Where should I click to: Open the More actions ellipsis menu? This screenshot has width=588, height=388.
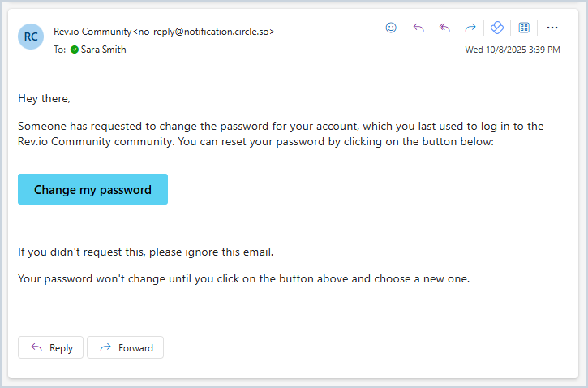(552, 28)
